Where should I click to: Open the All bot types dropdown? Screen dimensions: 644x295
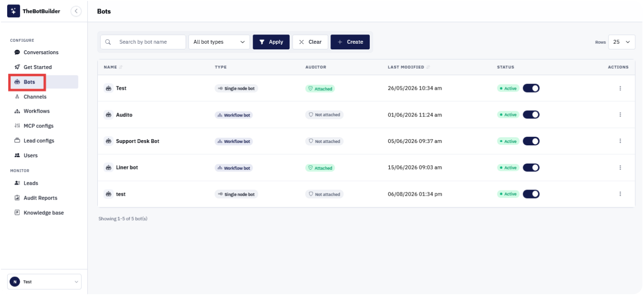click(x=219, y=42)
